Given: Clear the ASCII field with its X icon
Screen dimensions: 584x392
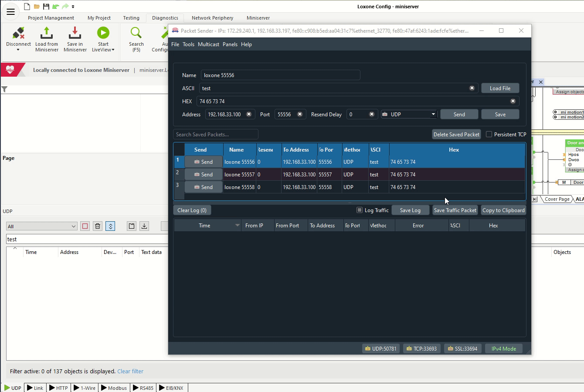Looking at the screenshot, I should click(472, 88).
